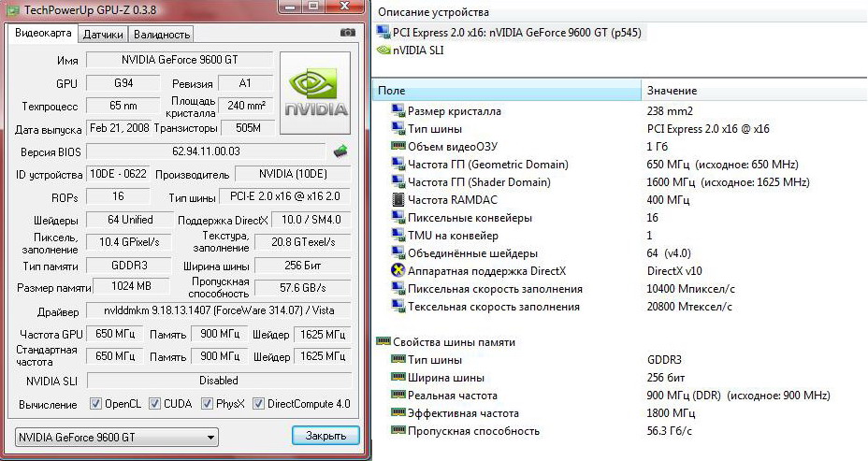
Task: Click the Имя field showing NVIDIA GeForce 9600 GT
Action: 180,60
